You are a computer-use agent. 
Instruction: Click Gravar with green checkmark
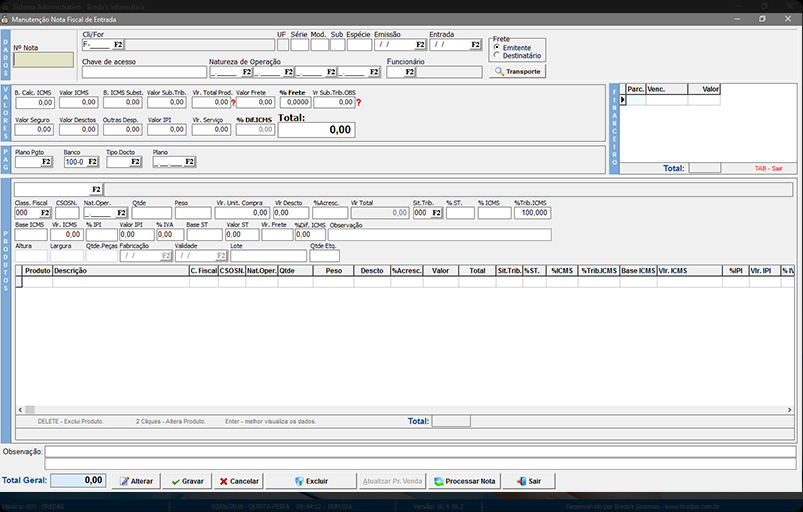(187, 481)
